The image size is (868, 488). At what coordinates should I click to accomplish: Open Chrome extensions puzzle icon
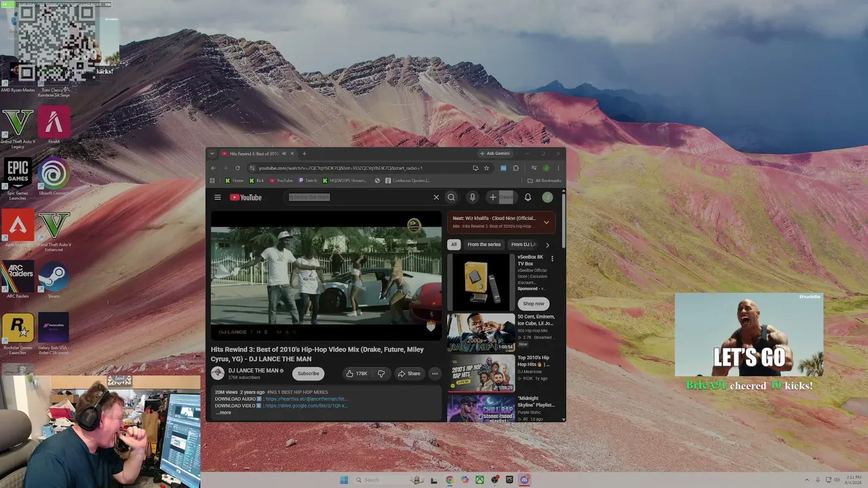click(x=515, y=168)
